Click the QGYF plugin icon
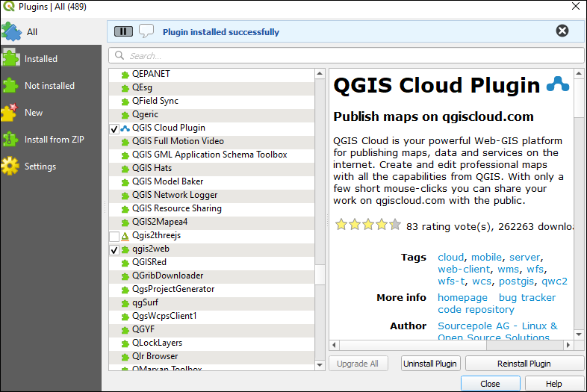Image resolution: width=587 pixels, height=392 pixels. 125,330
